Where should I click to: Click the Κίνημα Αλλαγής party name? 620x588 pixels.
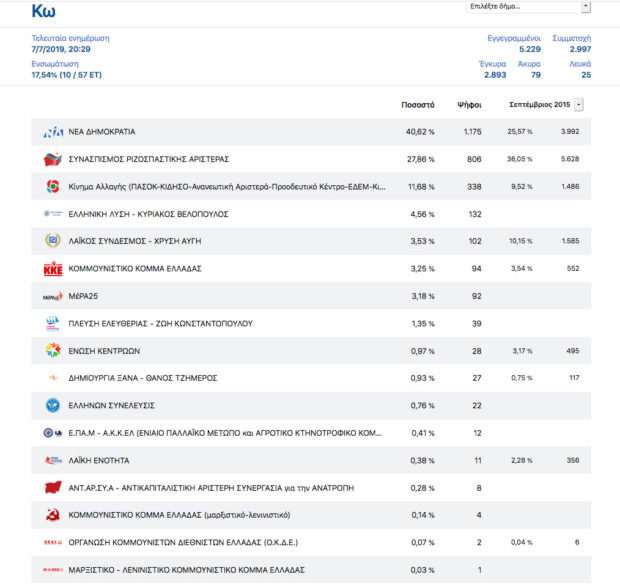coord(227,187)
